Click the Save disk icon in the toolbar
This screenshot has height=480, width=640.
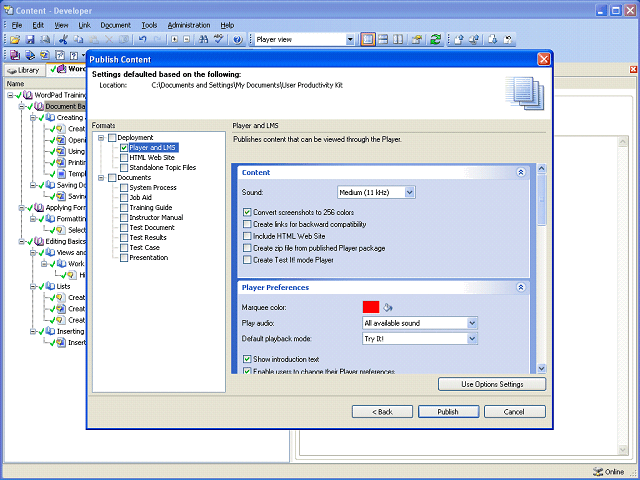pyautogui.click(x=30, y=40)
